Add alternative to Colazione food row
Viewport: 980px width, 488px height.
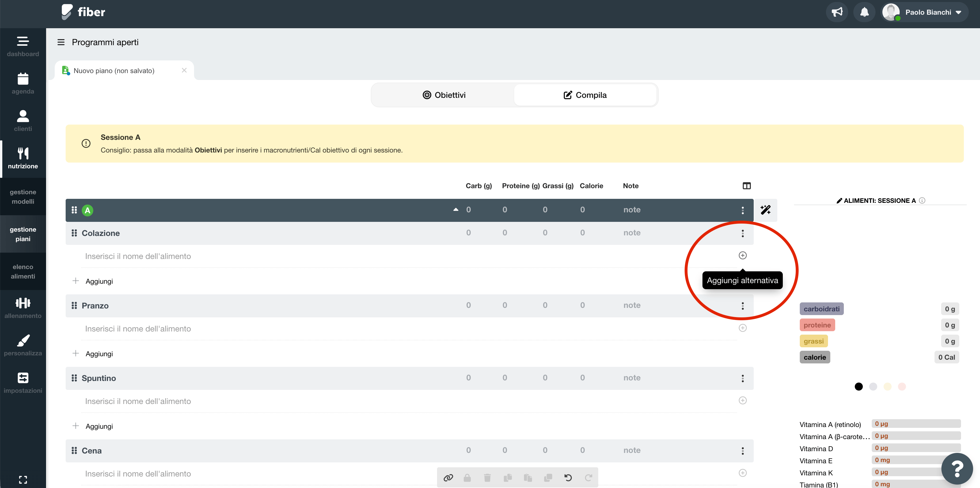[742, 255]
